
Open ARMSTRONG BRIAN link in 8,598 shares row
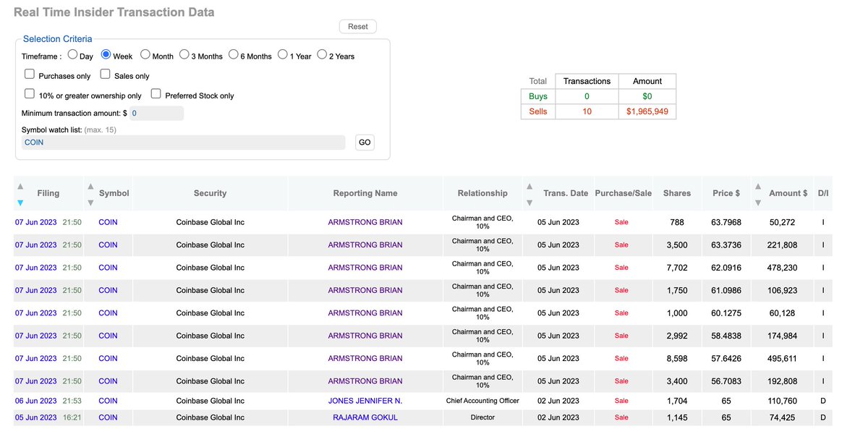[365, 358]
